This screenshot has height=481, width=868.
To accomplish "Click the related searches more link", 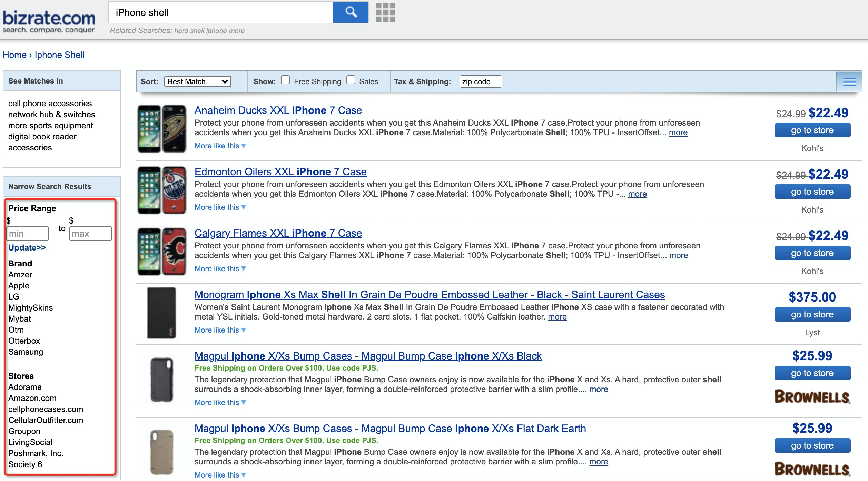I will 237,31.
